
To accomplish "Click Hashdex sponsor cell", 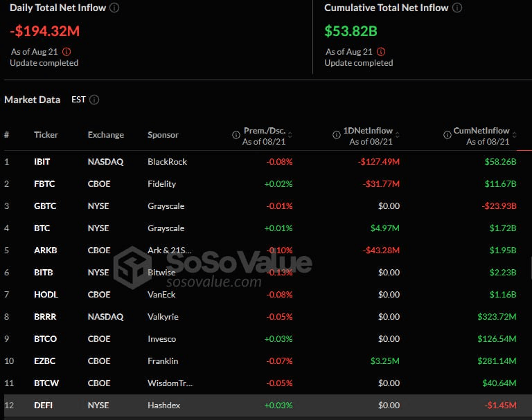I will click(164, 405).
